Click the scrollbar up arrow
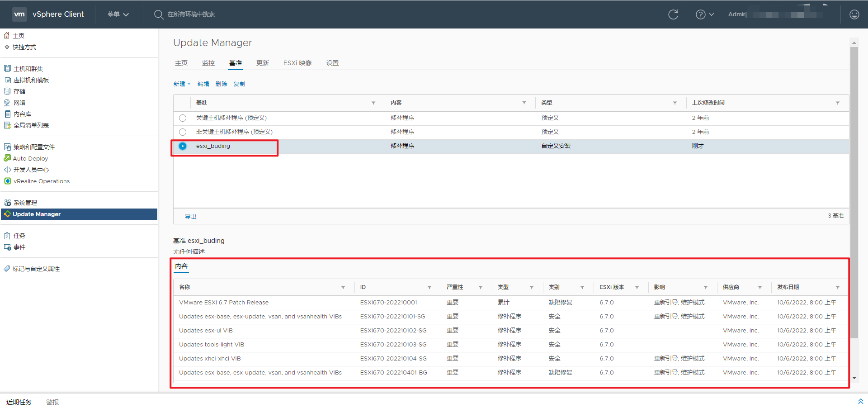This screenshot has width=868, height=408. pos(854,43)
